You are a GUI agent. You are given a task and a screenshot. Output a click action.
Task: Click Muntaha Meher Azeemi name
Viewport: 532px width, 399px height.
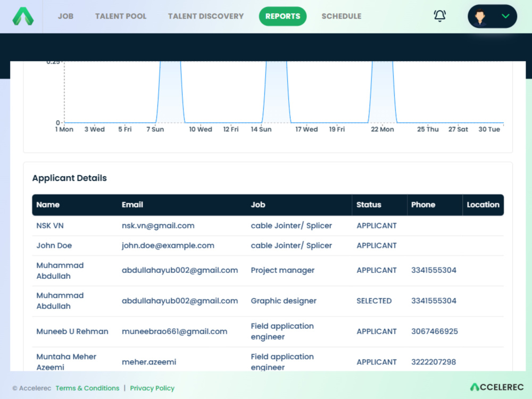click(x=66, y=362)
